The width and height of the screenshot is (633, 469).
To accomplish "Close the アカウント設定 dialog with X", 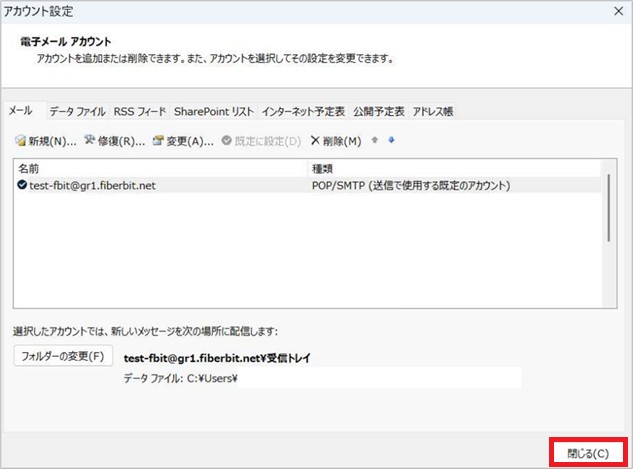I will [x=618, y=11].
